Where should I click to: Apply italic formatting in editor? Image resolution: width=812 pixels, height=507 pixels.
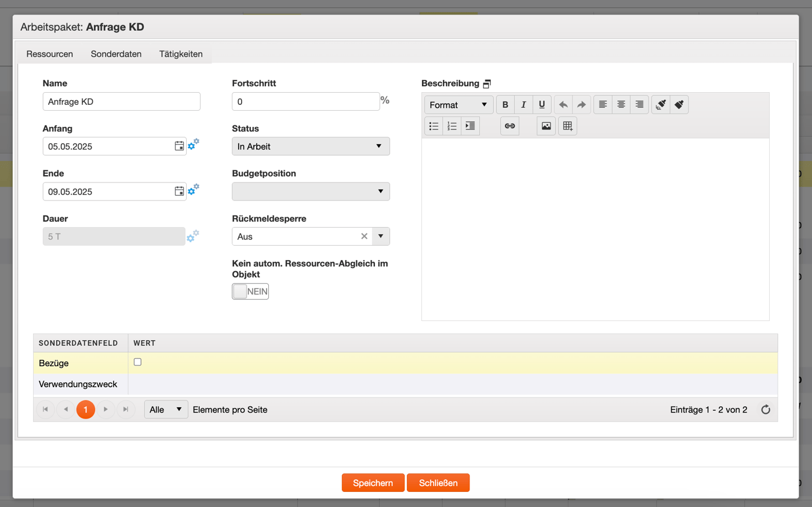(523, 105)
